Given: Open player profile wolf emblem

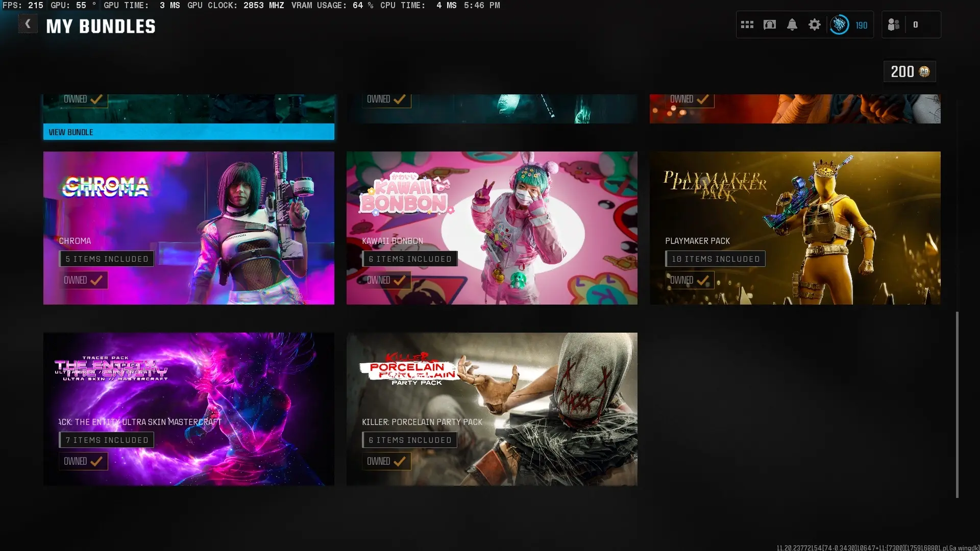Looking at the screenshot, I should pos(839,24).
